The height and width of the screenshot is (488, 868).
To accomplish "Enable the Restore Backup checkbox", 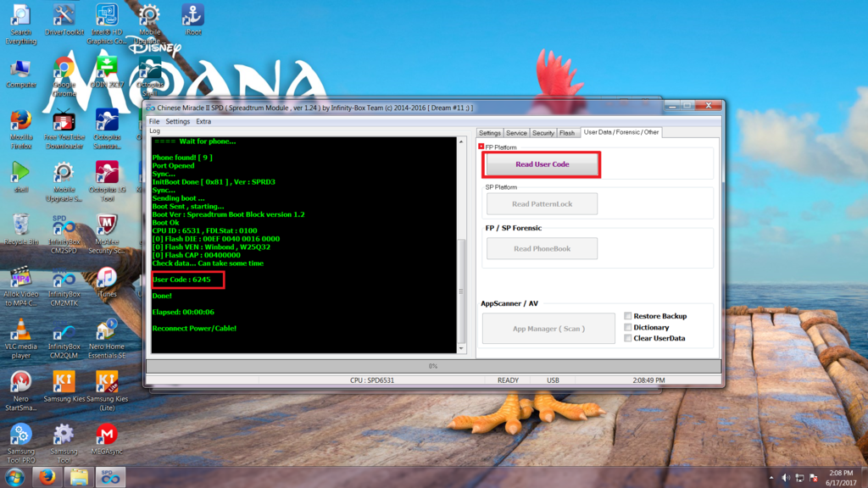I will pos(628,316).
